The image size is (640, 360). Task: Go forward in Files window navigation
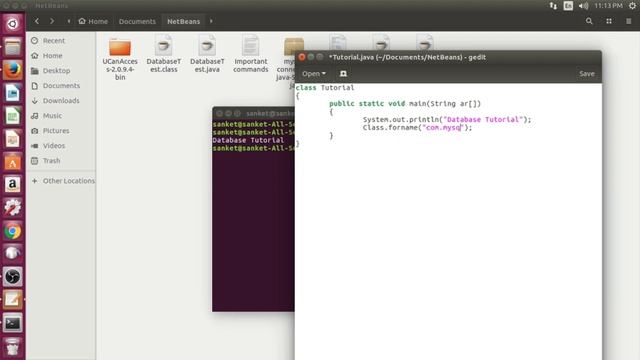tap(52, 21)
